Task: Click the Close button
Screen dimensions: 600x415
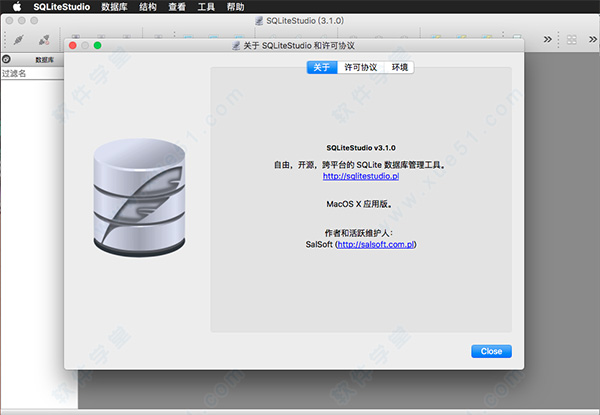Action: [491, 351]
